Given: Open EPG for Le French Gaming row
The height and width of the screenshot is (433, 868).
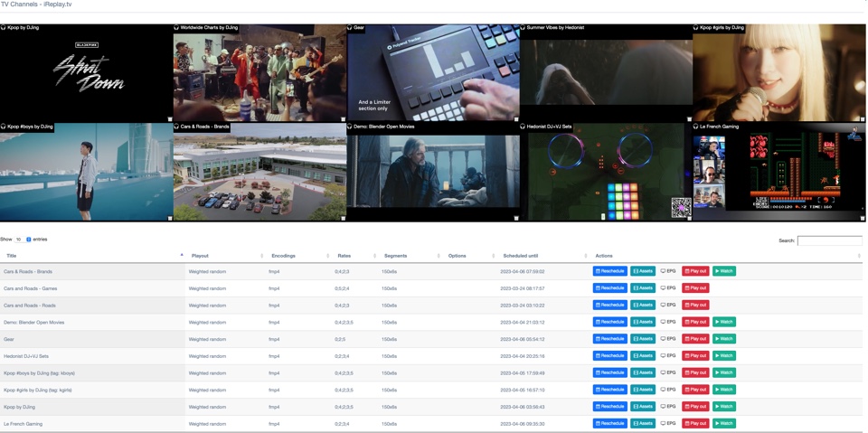Looking at the screenshot, I should tap(668, 424).
